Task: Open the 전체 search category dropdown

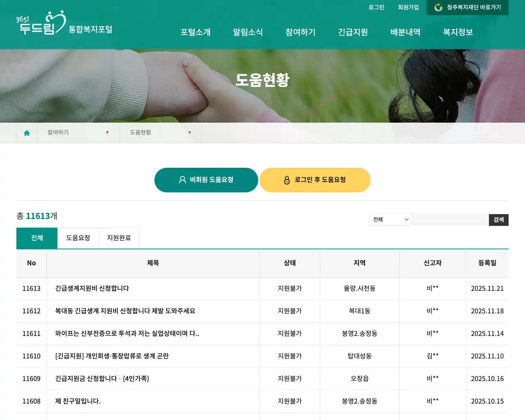Action: click(x=389, y=219)
